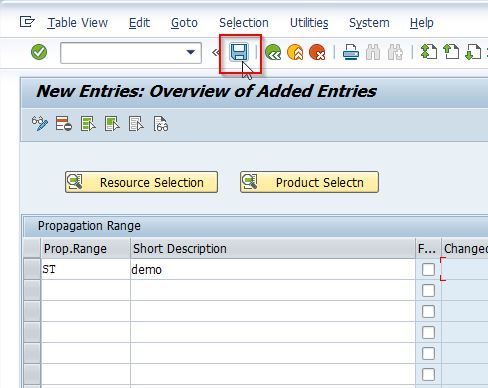The height and width of the screenshot is (388, 488).
Task: Print using the printer icon
Action: coord(351,52)
